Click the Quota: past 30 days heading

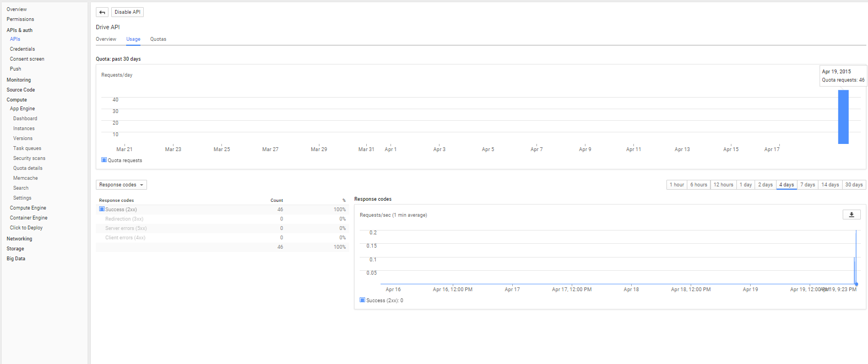(x=118, y=59)
